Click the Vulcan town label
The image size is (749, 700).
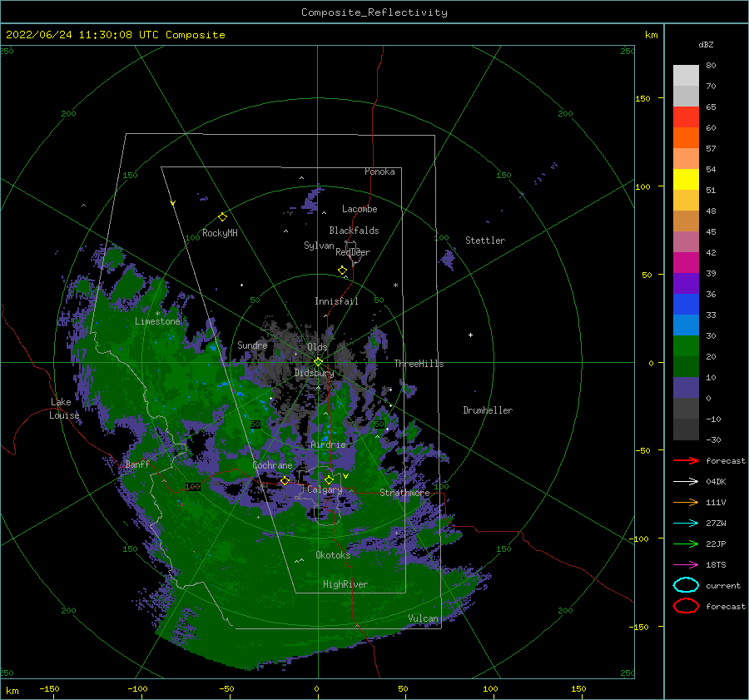pos(424,618)
